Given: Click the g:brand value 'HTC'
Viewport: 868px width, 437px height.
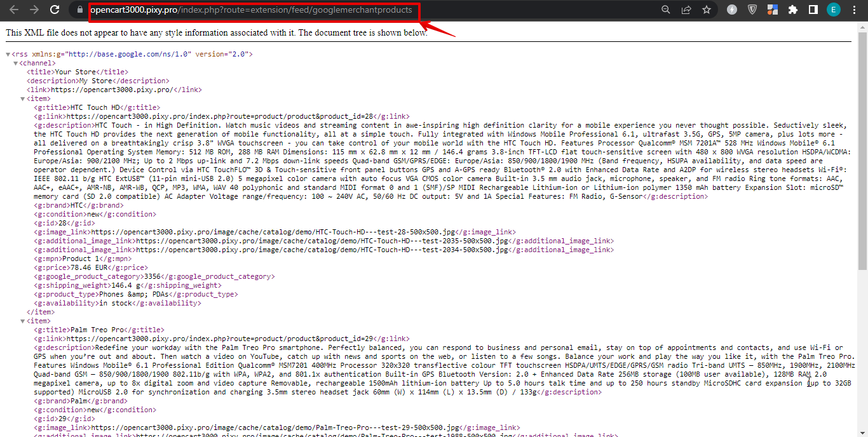Looking at the screenshot, I should [77, 206].
